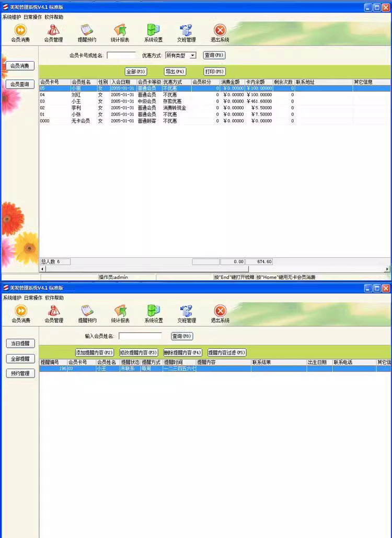Open 软件帮助 menu in upper window
The width and height of the screenshot is (392, 538).
[54, 17]
